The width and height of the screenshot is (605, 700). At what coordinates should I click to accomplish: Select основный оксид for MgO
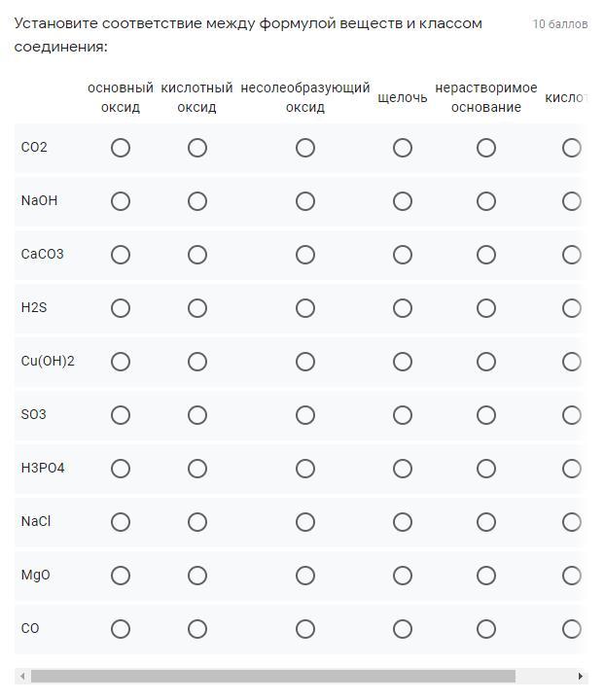(x=121, y=576)
